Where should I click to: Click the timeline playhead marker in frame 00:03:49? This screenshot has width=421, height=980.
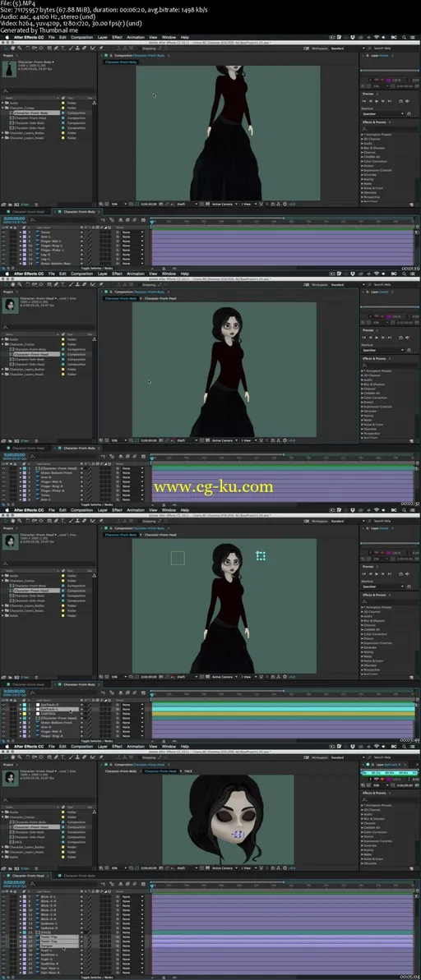[152, 693]
